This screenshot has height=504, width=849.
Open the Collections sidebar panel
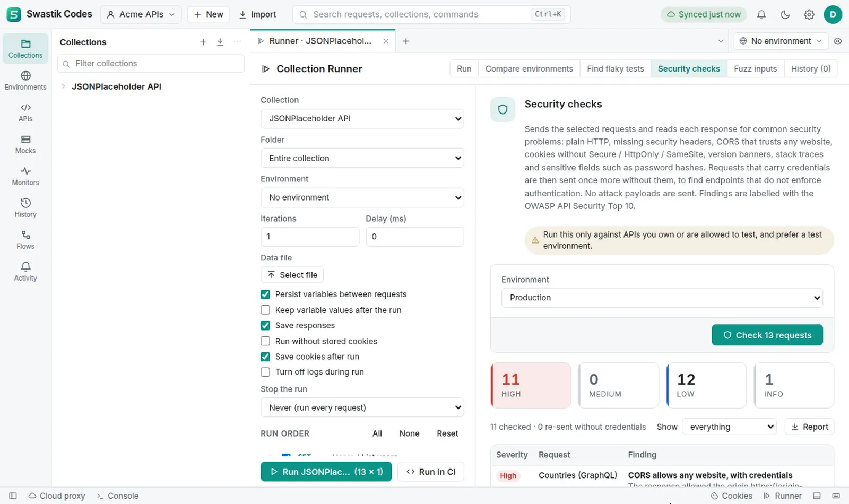[x=25, y=48]
